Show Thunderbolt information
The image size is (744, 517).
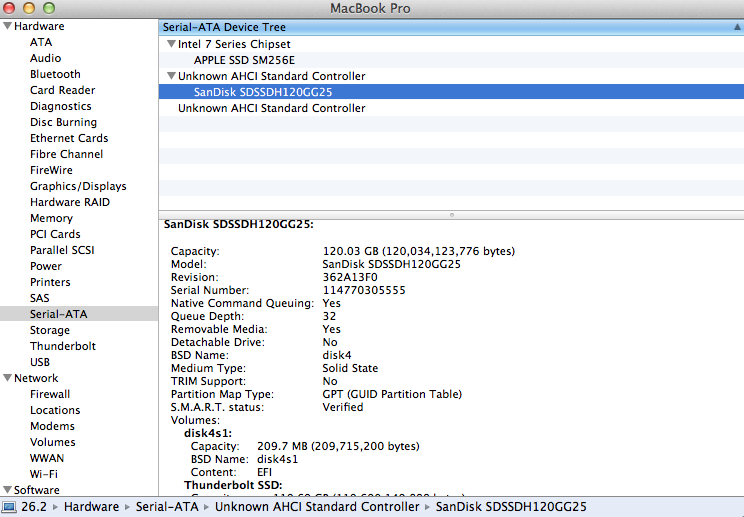tap(63, 346)
